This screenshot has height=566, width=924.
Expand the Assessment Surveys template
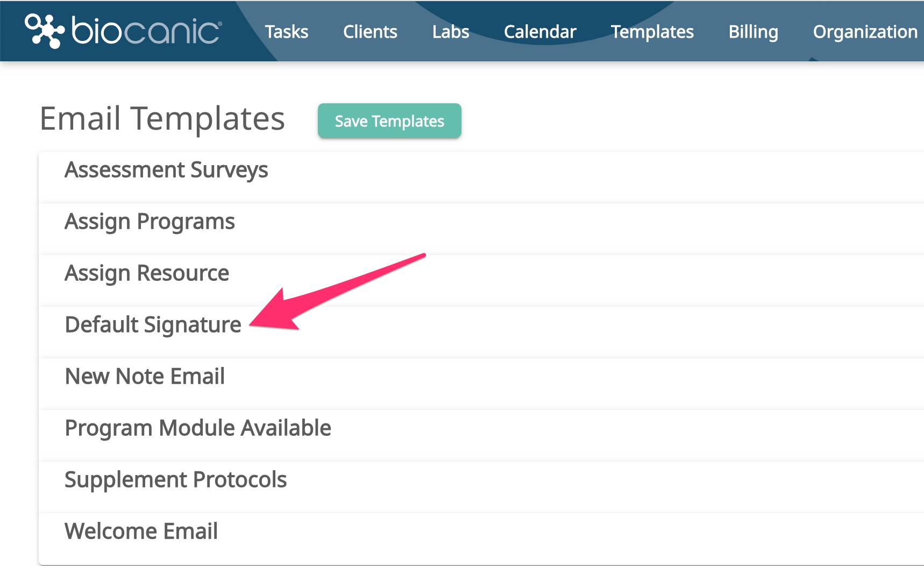coord(166,169)
